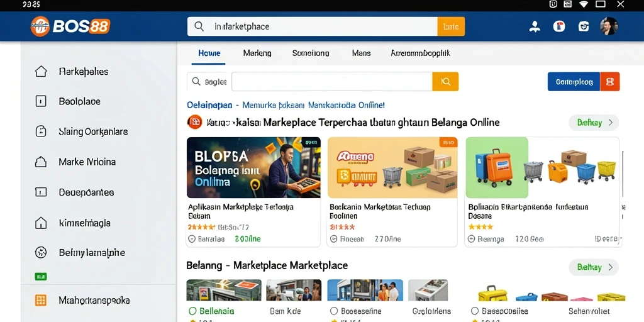Viewport: 644px width, 322px height.
Task: Open the Oelainepian link
Action: pyautogui.click(x=209, y=105)
